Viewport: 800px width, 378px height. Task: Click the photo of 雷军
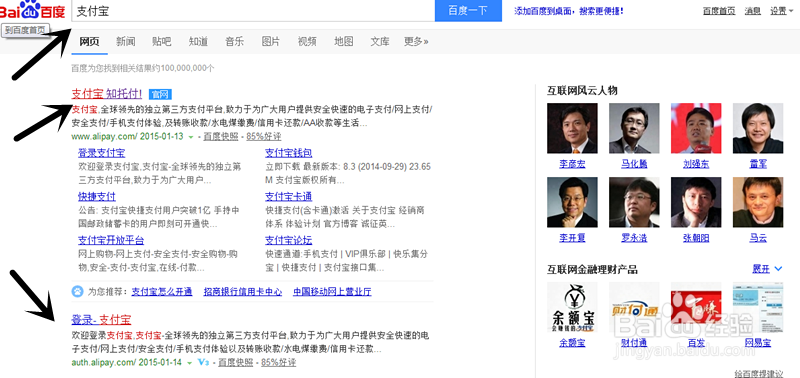point(758,128)
